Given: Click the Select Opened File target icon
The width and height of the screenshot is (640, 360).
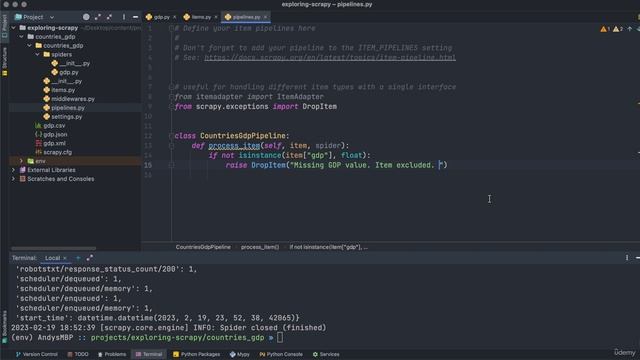Looking at the screenshot, I should click(86, 17).
